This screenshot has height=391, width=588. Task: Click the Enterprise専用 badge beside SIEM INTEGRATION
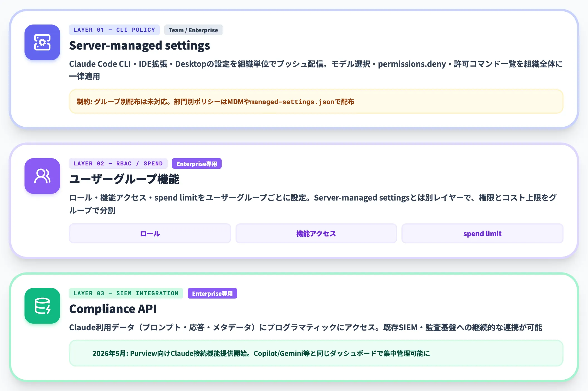(x=212, y=294)
